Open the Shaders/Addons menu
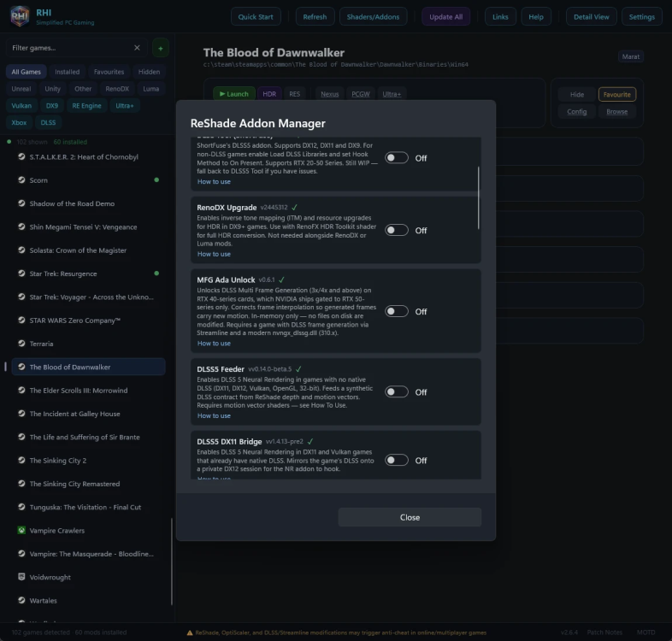 pos(373,17)
